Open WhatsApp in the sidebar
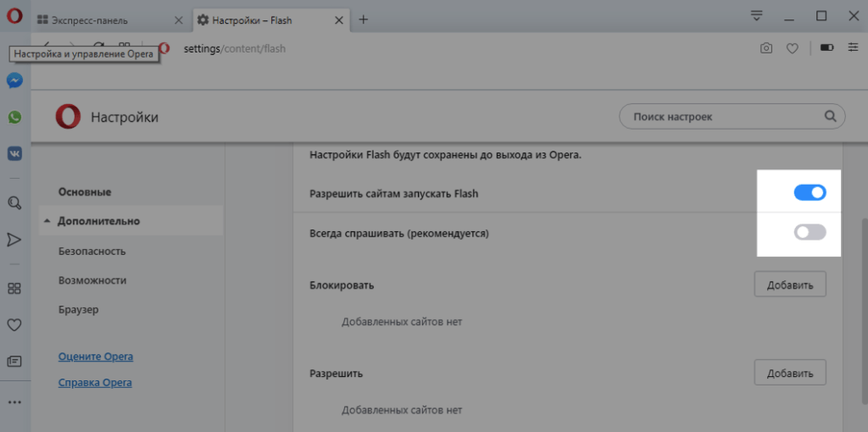868x432 pixels. click(14, 117)
